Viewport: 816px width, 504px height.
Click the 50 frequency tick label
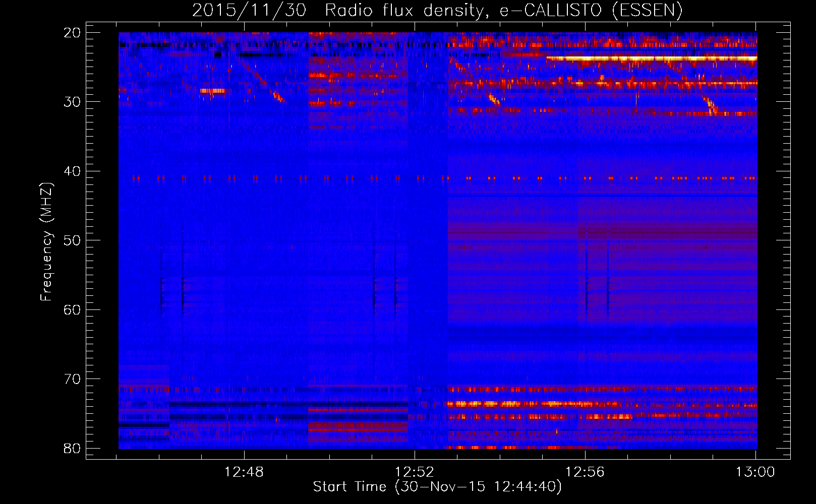click(73, 240)
